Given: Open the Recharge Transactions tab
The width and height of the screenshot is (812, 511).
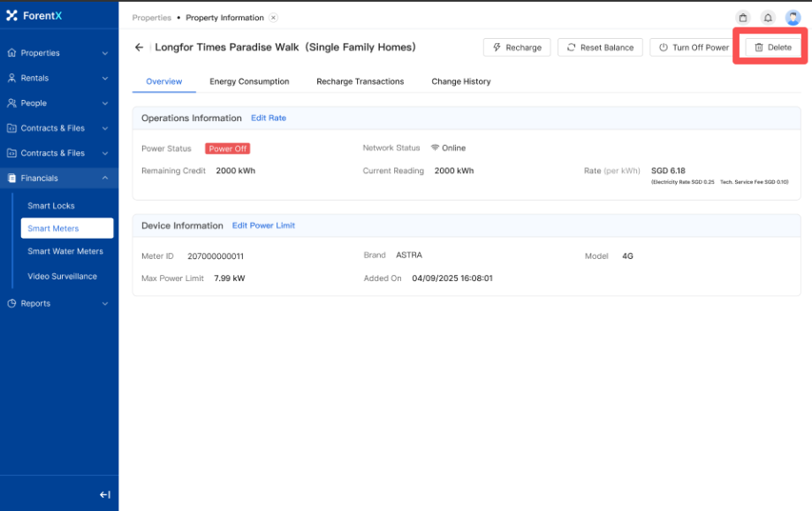Looking at the screenshot, I should pyautogui.click(x=360, y=81).
